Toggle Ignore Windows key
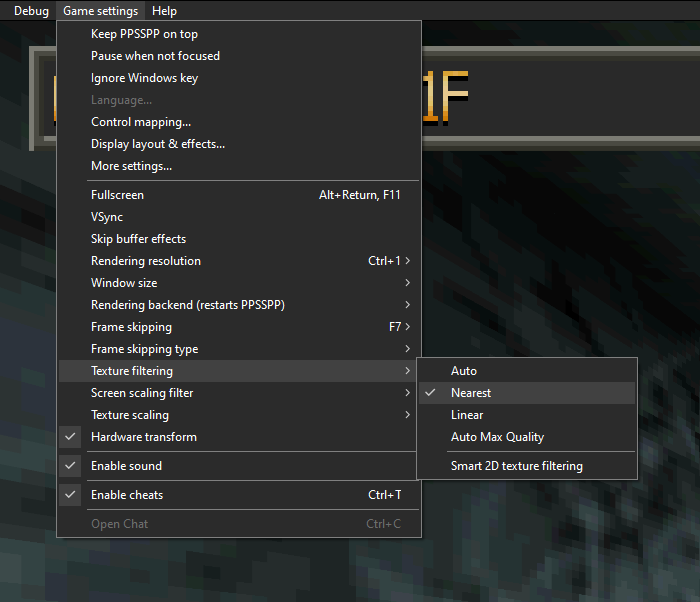 tap(239, 78)
